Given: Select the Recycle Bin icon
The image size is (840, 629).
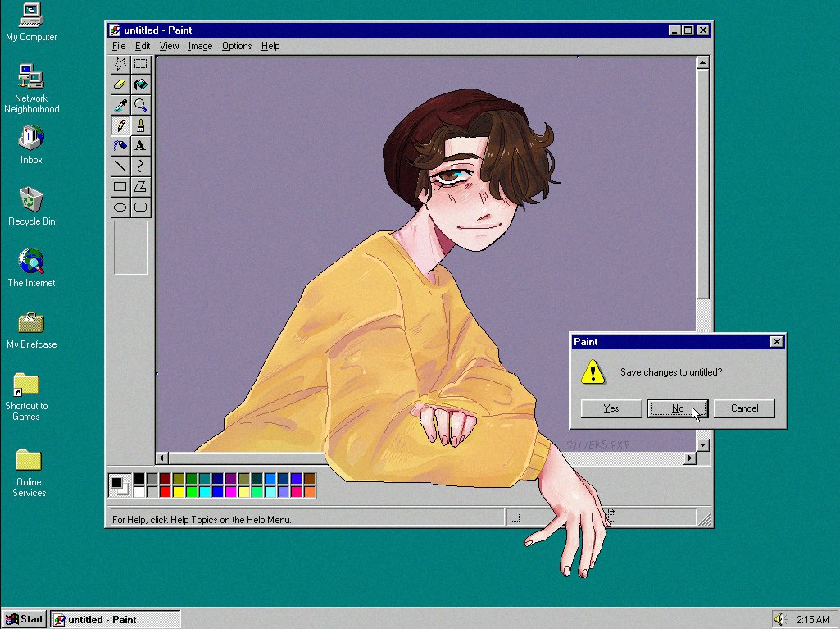Looking at the screenshot, I should tap(31, 206).
